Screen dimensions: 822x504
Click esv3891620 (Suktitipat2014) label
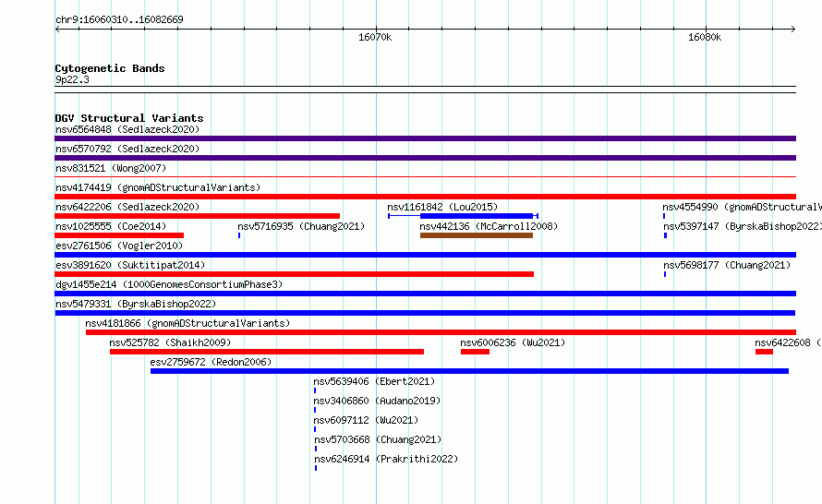130,265
